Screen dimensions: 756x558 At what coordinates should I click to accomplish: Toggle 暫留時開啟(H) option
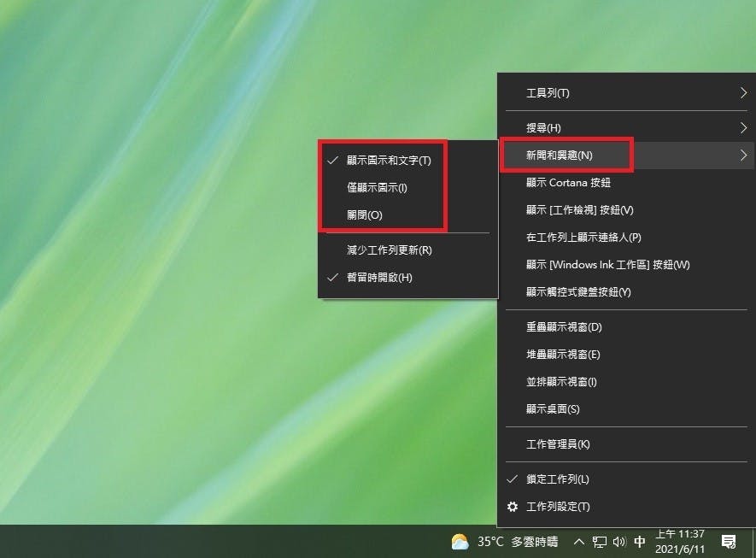407,278
